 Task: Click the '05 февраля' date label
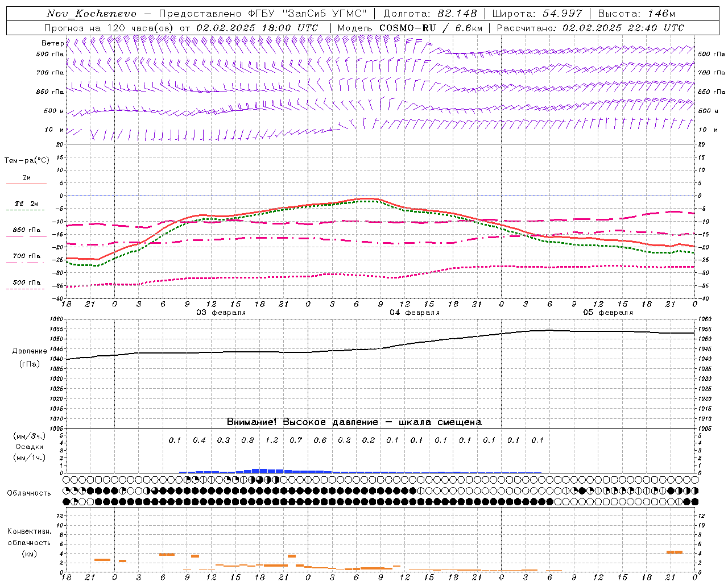608,313
